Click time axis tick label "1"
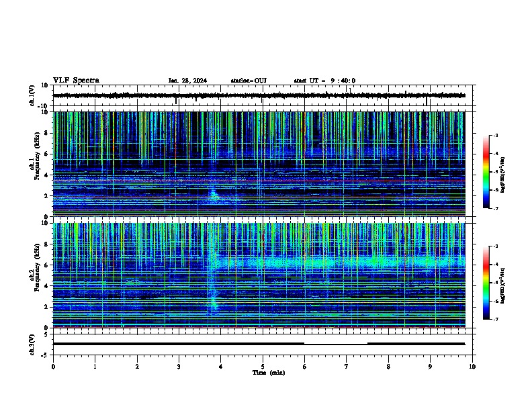Image resolution: width=532 pixels, height=411 pixels. click(95, 367)
